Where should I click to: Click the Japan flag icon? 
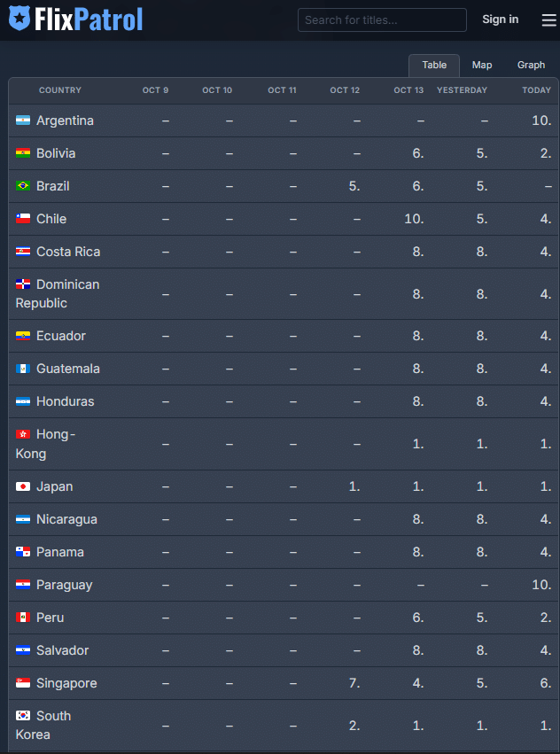tap(23, 486)
